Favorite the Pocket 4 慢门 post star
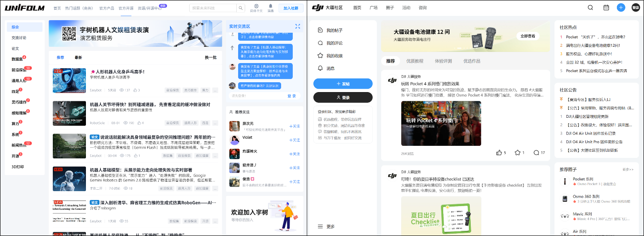644x236 pixels. point(517,152)
